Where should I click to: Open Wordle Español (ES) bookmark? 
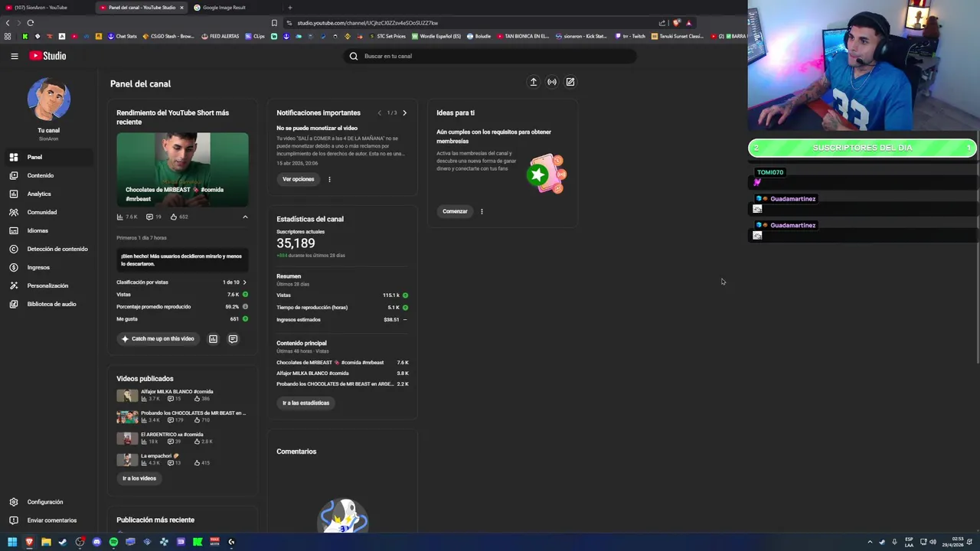[x=436, y=36]
